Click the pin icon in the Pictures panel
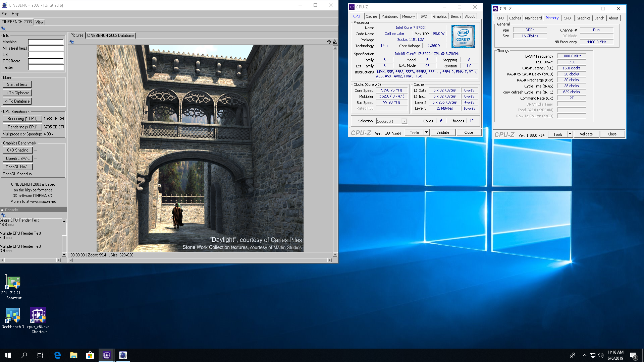The width and height of the screenshot is (644, 362). [x=72, y=42]
